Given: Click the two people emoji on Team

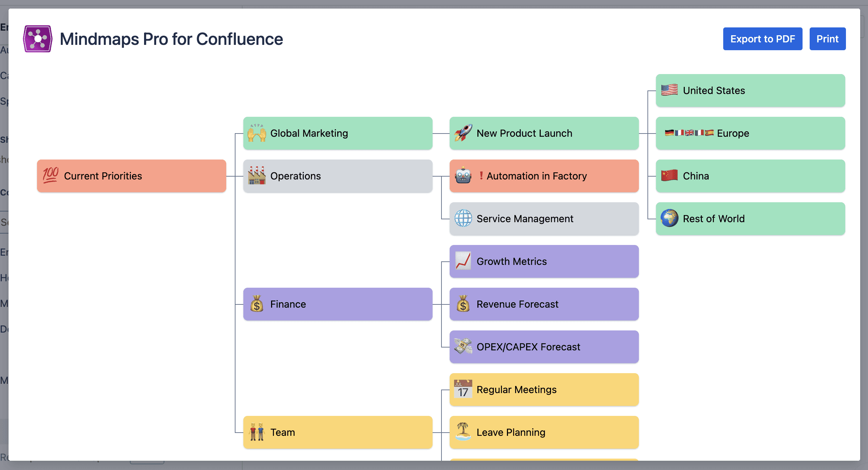Looking at the screenshot, I should click(x=257, y=432).
